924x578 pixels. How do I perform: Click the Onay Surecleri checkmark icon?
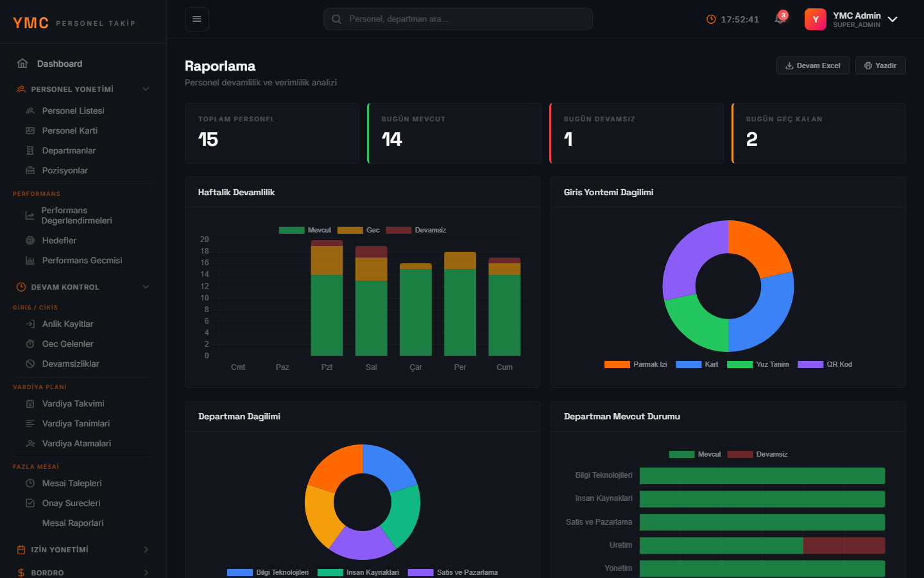[x=30, y=503]
